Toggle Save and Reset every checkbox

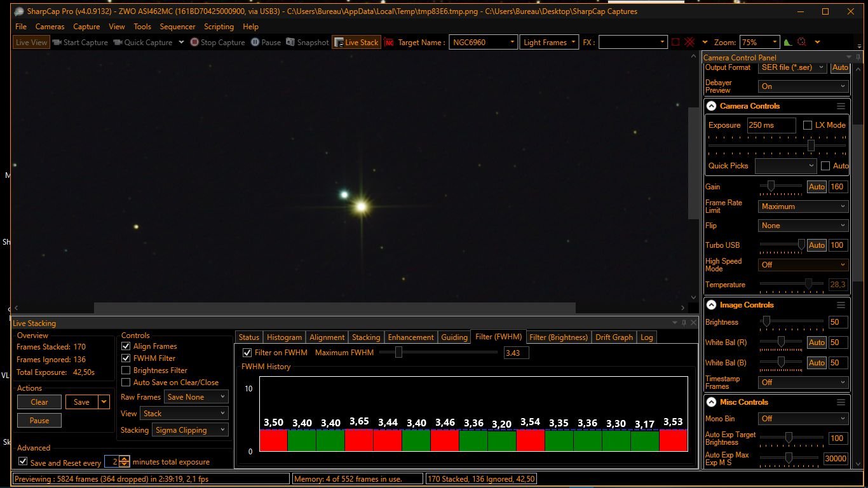24,462
